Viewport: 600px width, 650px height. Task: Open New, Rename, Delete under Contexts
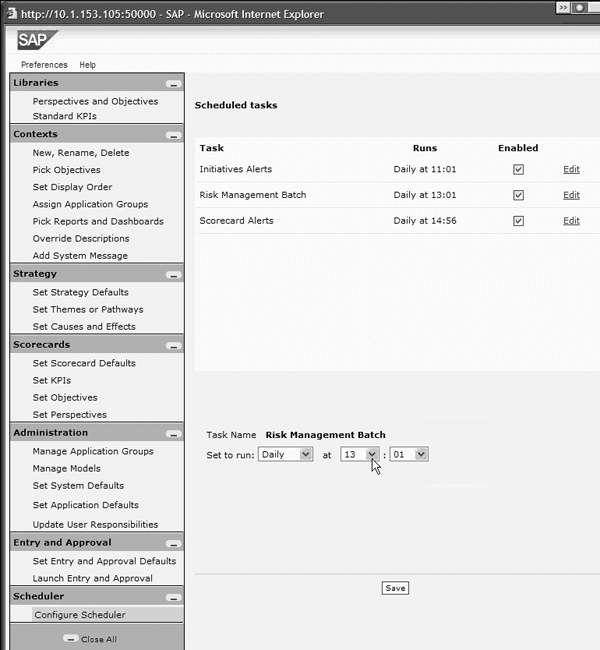click(81, 153)
